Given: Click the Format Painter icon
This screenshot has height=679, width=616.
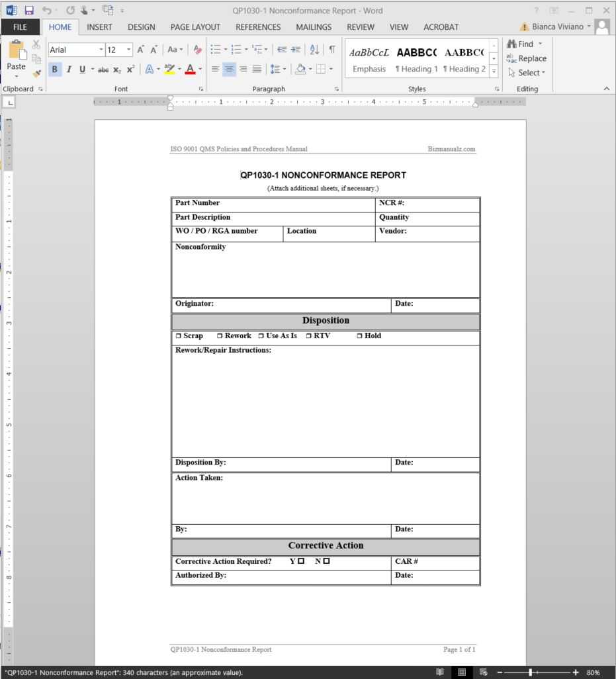Looking at the screenshot, I should pos(36,74).
